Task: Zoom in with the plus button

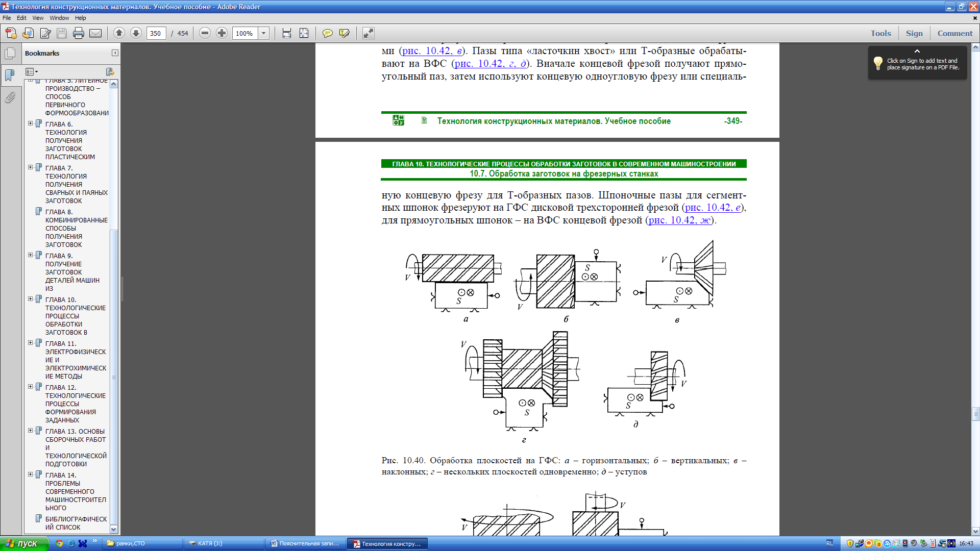Action: [222, 33]
